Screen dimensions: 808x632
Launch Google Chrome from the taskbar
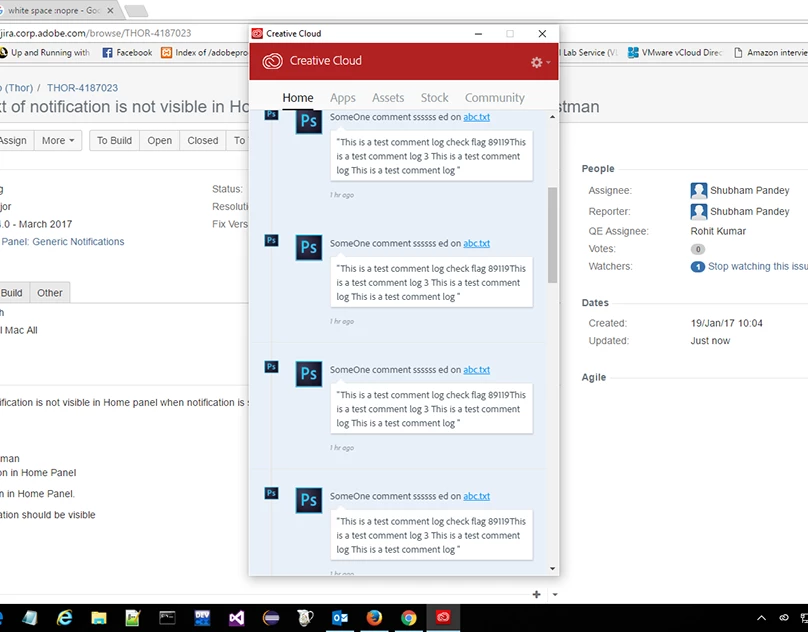[408, 617]
